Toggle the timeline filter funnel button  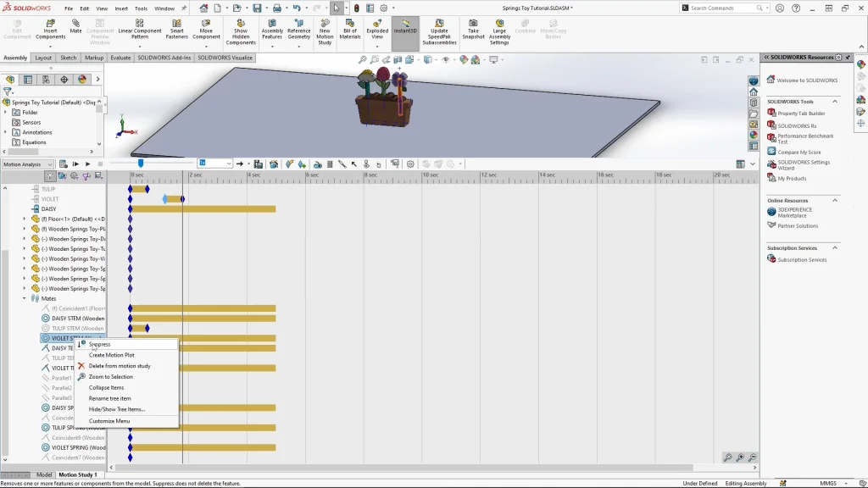pyautogui.click(x=51, y=175)
